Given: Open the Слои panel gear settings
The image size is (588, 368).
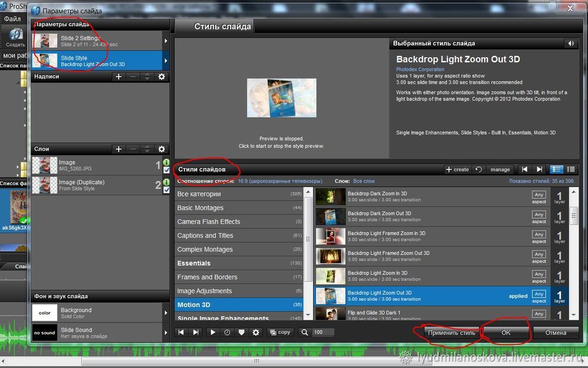Looking at the screenshot, I should [162, 149].
